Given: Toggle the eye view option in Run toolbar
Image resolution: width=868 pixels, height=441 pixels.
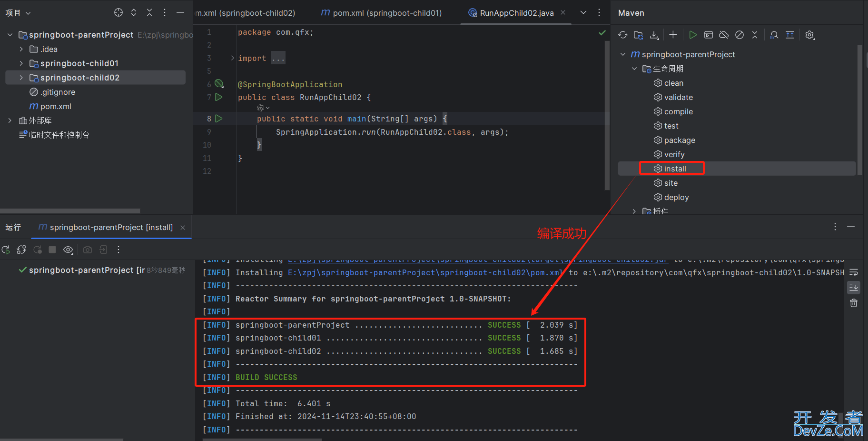Looking at the screenshot, I should pos(69,250).
